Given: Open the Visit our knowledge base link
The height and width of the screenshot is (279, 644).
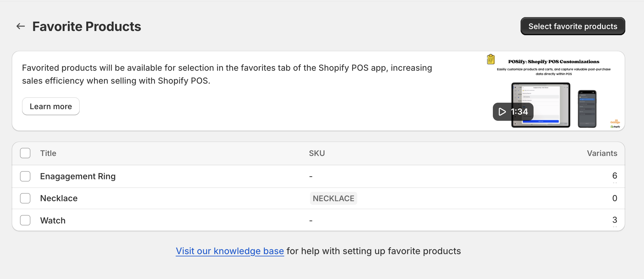Looking at the screenshot, I should point(230,251).
